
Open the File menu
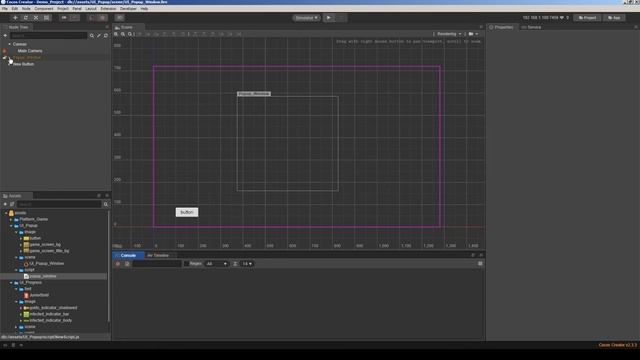coord(5,9)
